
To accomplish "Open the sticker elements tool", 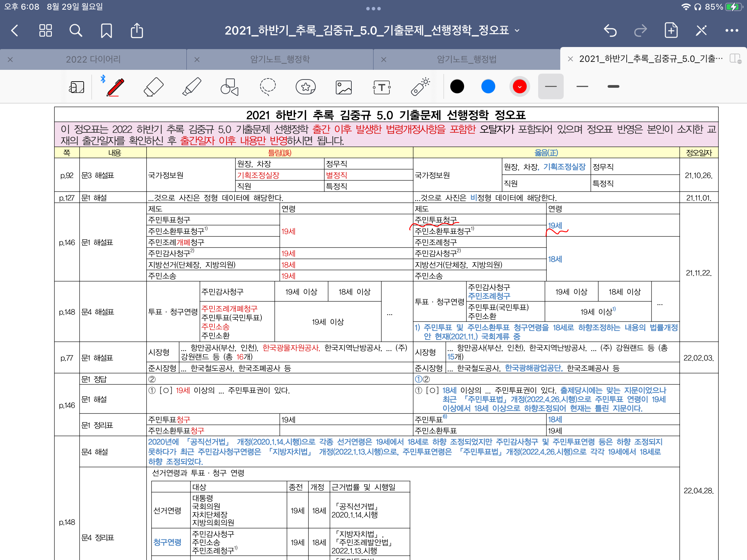I will point(306,87).
